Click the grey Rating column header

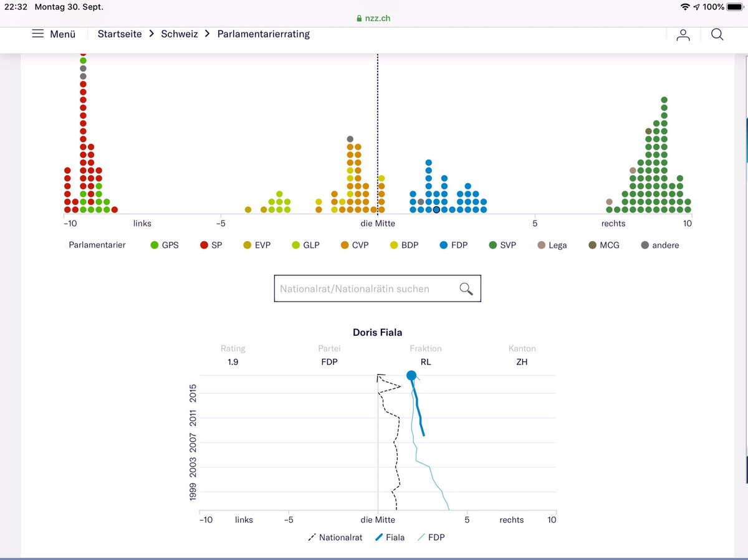(x=233, y=349)
